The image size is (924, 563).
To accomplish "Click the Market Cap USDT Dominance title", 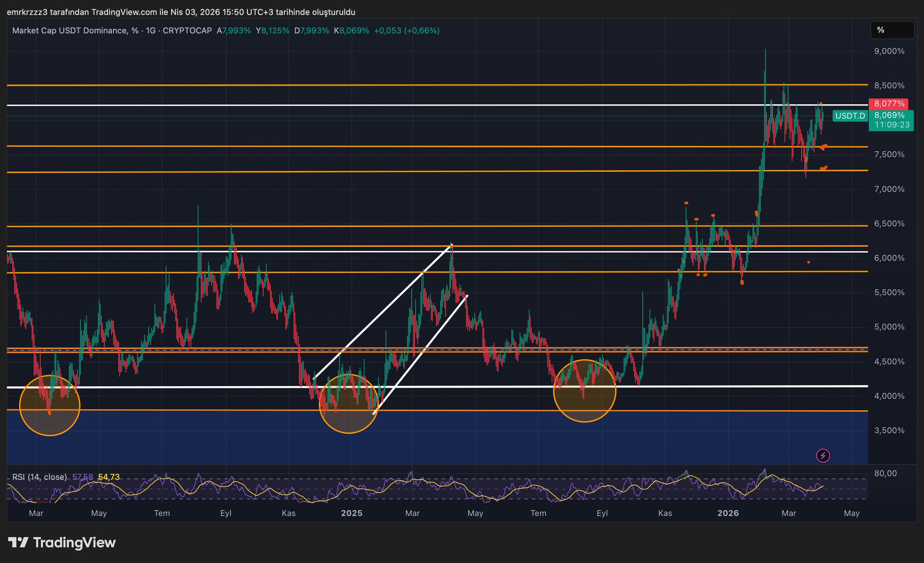I will (x=70, y=31).
